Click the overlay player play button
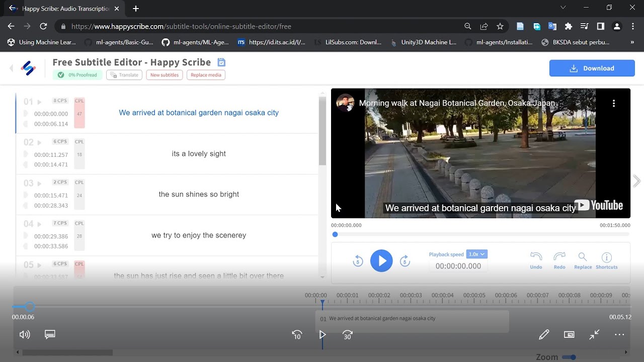 tap(323, 334)
